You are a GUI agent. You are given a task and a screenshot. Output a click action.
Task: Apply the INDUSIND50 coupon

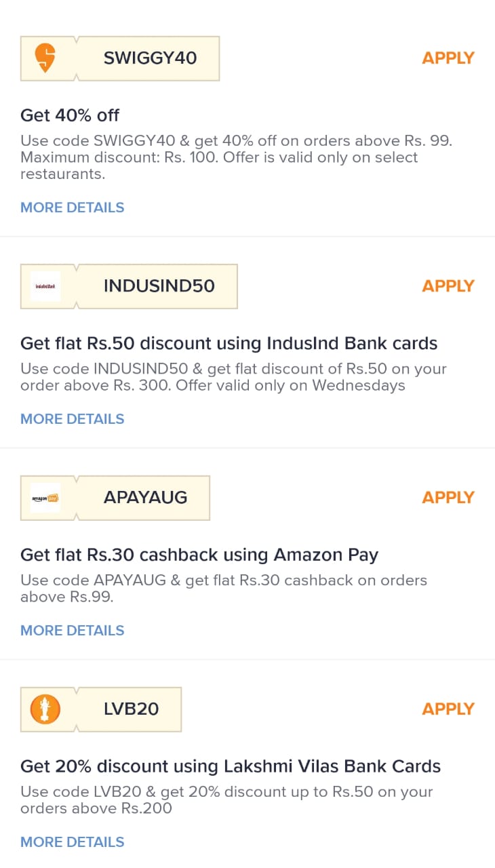coord(448,286)
